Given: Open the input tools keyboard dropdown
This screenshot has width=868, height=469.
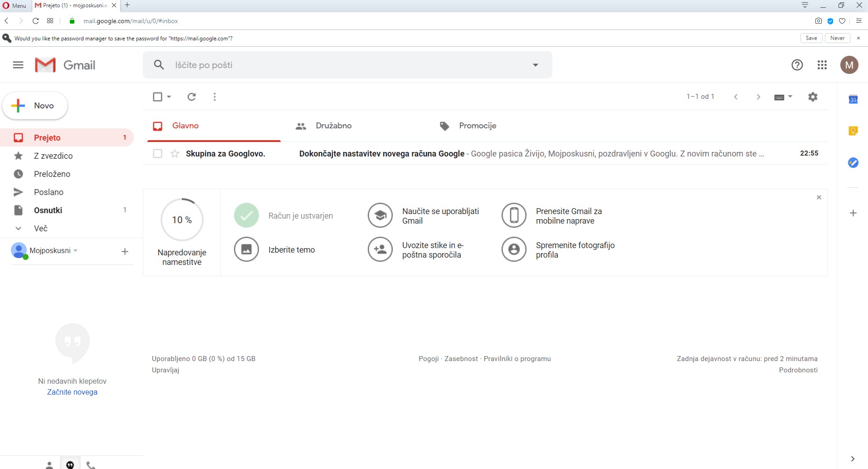Looking at the screenshot, I should coord(783,97).
